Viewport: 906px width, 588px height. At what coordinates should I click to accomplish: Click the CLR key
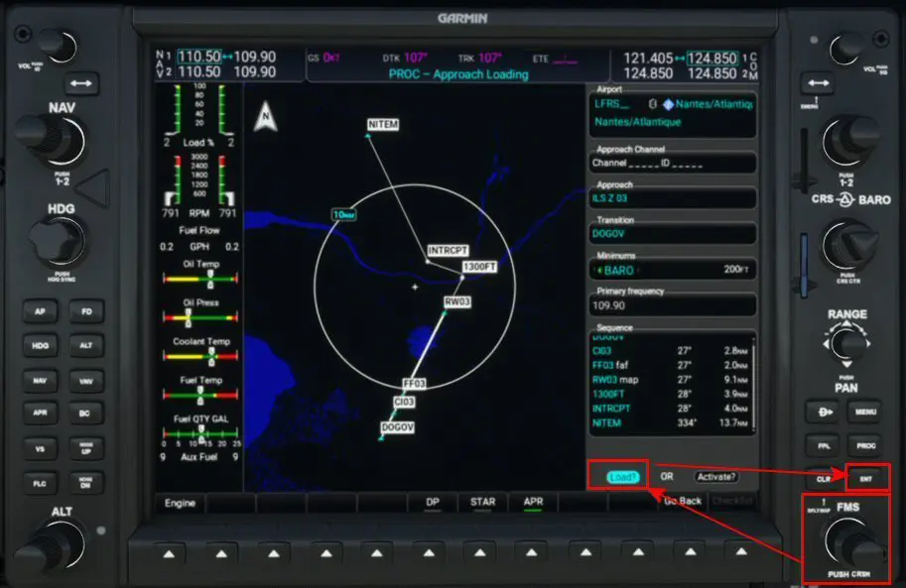coord(824,479)
